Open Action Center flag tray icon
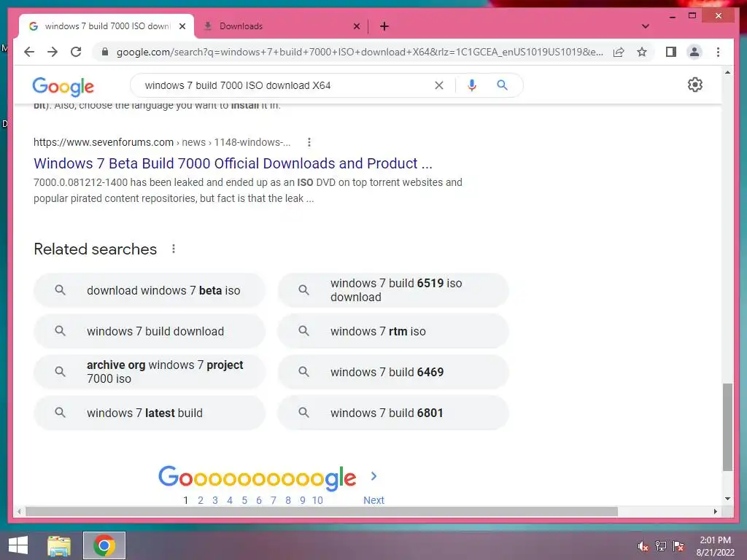Screen dimensions: 747x560 (x=678, y=546)
